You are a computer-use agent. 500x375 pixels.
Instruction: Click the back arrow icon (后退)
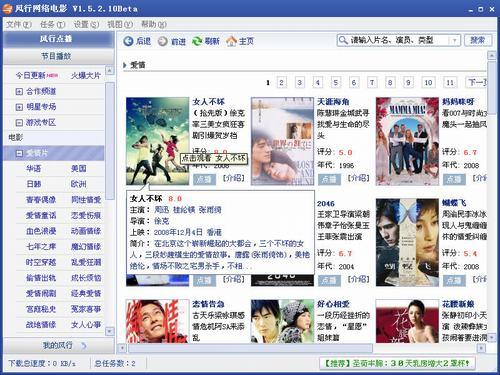pyautogui.click(x=128, y=41)
